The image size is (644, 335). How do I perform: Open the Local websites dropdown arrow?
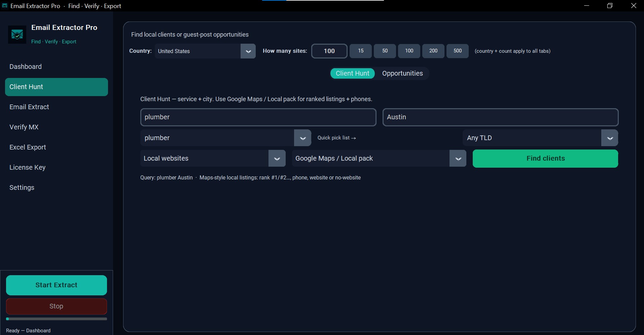[277, 158]
